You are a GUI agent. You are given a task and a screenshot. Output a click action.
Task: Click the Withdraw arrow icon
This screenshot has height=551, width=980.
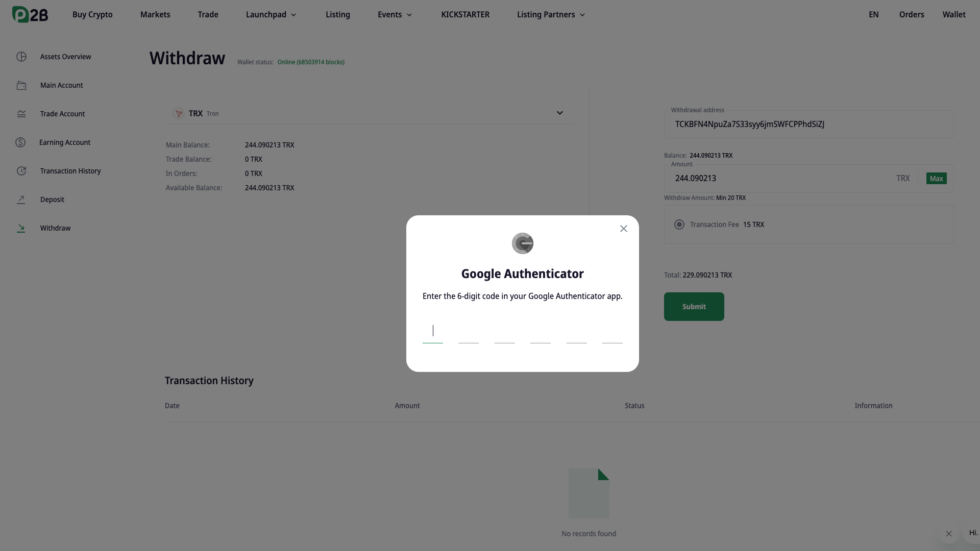click(21, 228)
